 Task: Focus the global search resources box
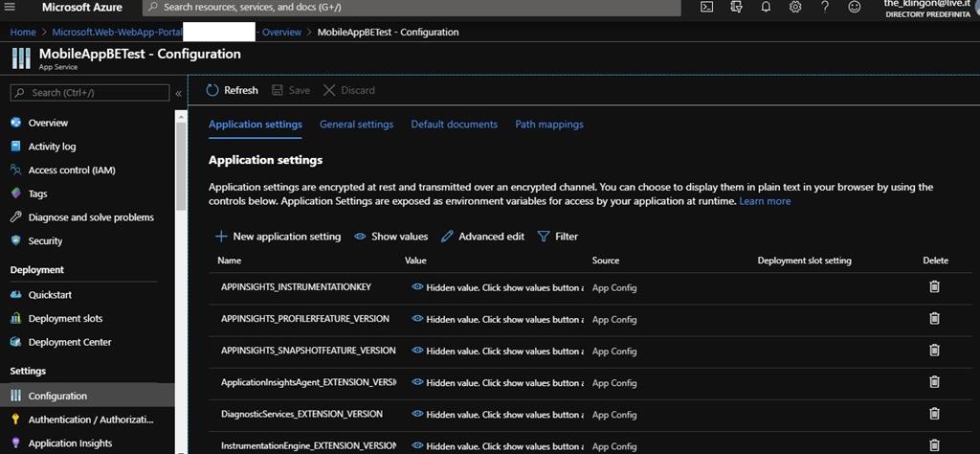pyautogui.click(x=412, y=8)
